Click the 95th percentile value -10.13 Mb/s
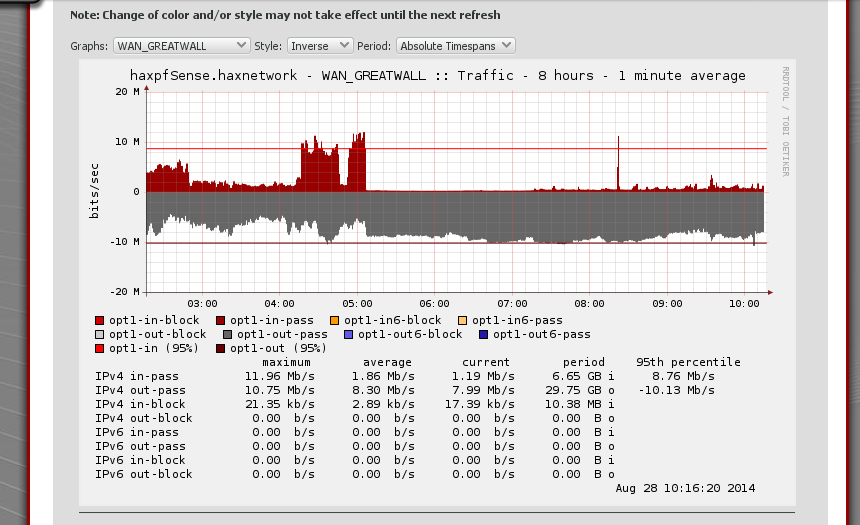This screenshot has height=525, width=860. [677, 391]
